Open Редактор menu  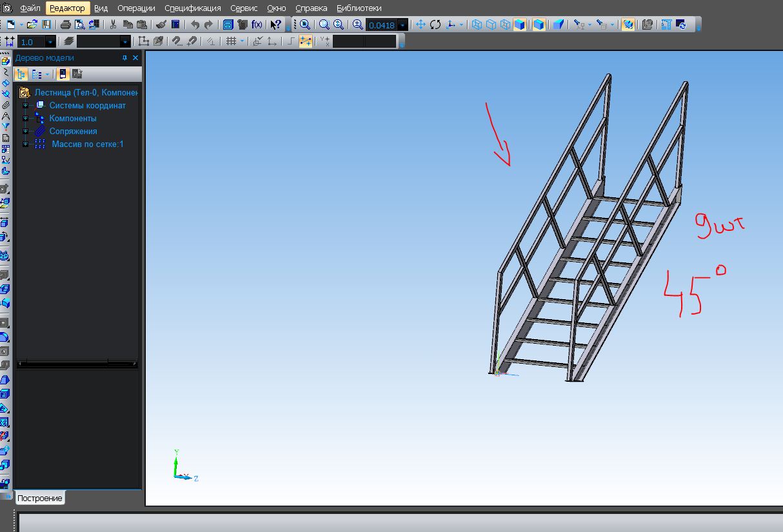click(67, 8)
